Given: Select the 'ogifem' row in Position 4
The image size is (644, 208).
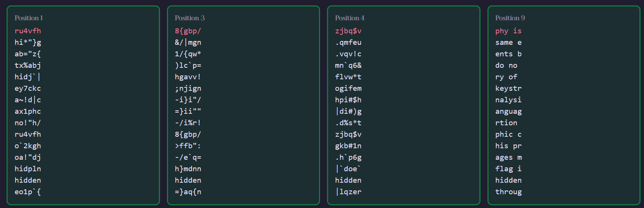Looking at the screenshot, I should click(x=348, y=88).
